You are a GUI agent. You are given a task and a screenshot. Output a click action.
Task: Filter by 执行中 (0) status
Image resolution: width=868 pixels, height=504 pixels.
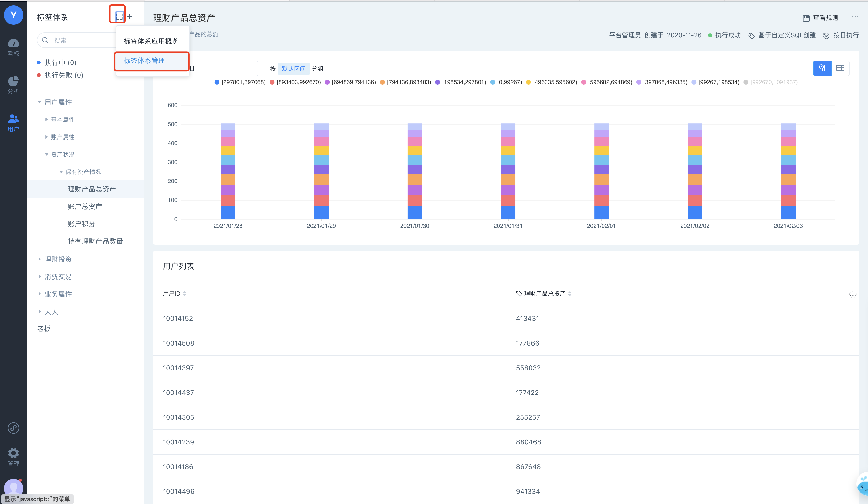[56, 62]
